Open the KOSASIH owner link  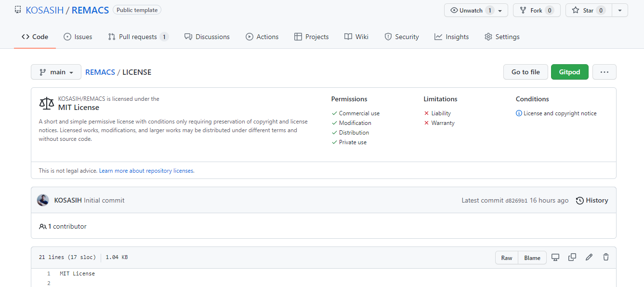[x=45, y=10]
